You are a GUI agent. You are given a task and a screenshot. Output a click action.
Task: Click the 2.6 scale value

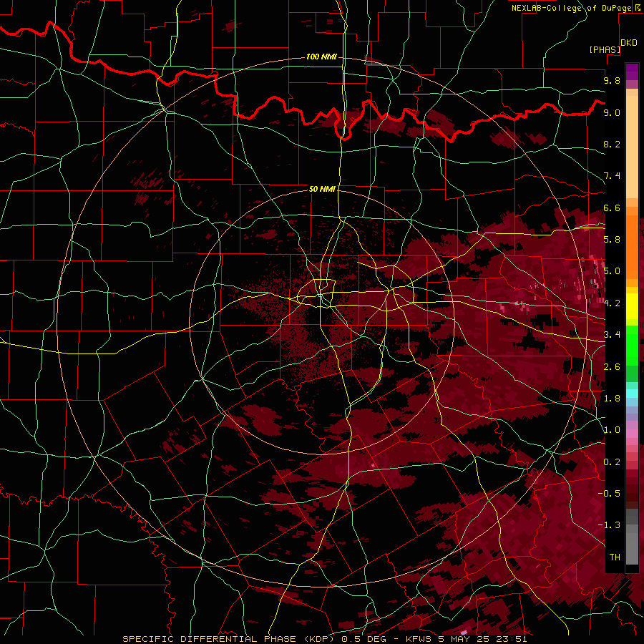coord(612,367)
